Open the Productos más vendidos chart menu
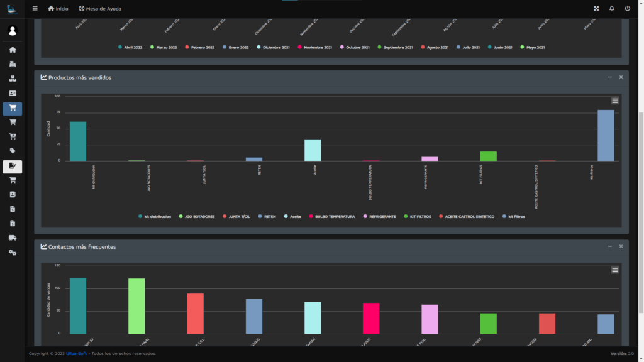This screenshot has height=362, width=644. [614, 101]
